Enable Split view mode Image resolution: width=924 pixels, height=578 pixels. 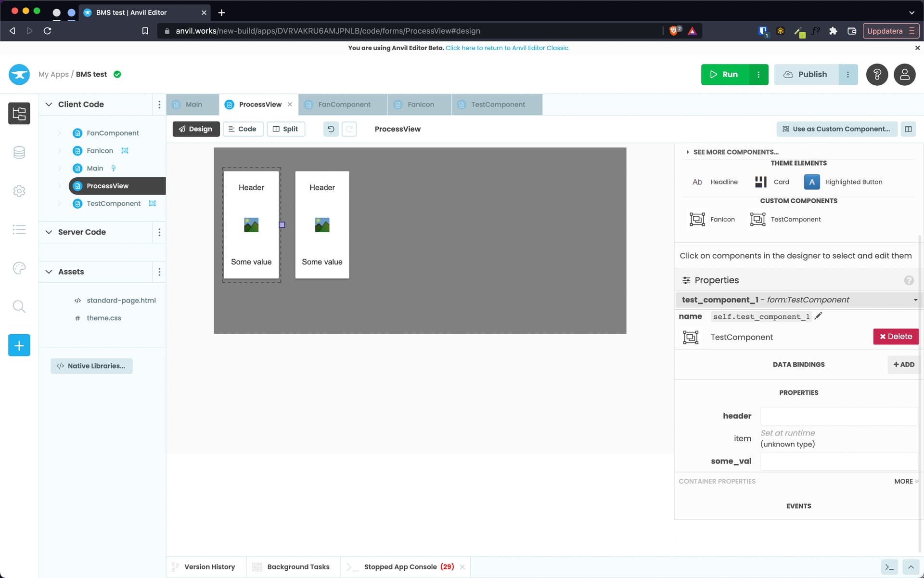tap(286, 129)
